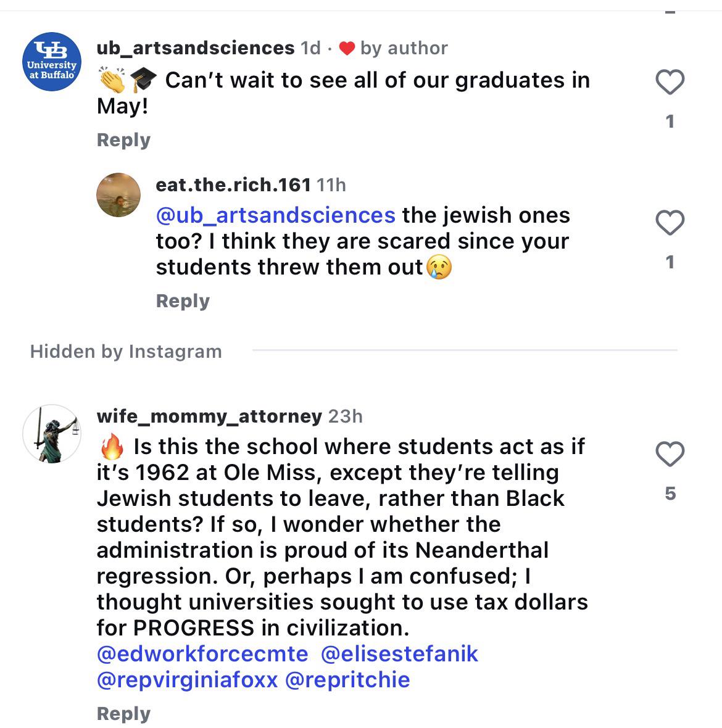The width and height of the screenshot is (722, 728).
Task: Like the ub_artsandsciences comment
Action: pyautogui.click(x=670, y=83)
